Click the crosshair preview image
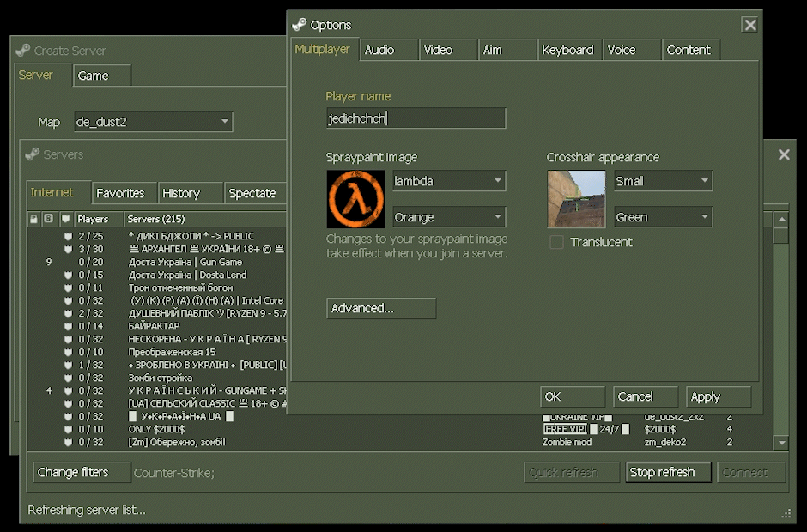Screen dimensions: 807x532 pyautogui.click(x=576, y=199)
